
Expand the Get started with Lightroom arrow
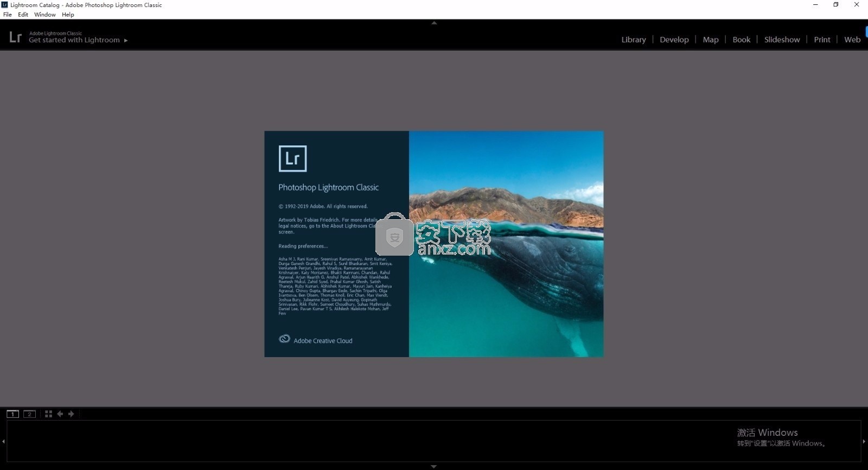pyautogui.click(x=126, y=40)
